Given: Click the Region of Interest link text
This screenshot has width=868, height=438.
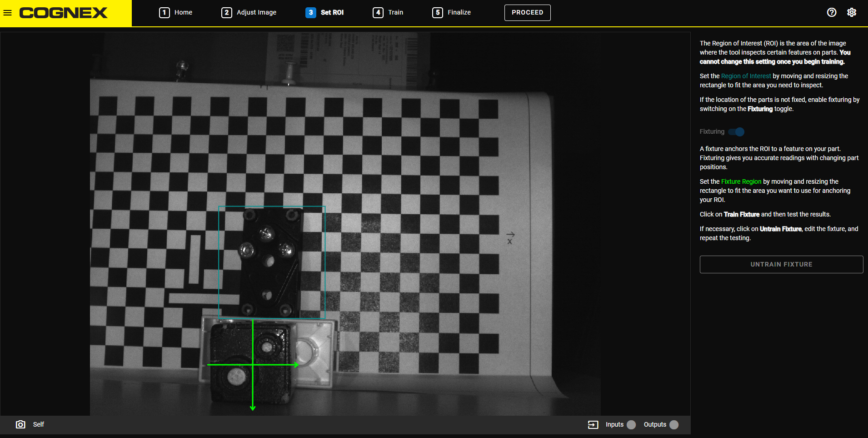Looking at the screenshot, I should [746, 76].
